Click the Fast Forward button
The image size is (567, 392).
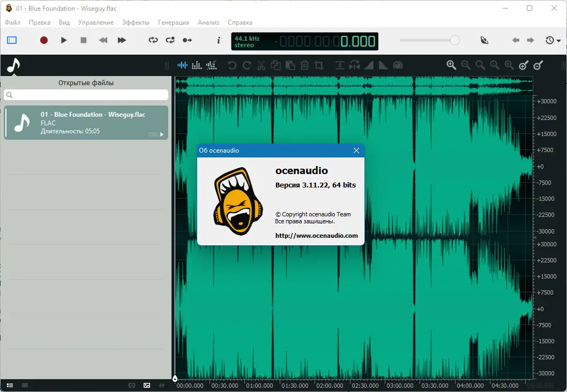(x=122, y=40)
